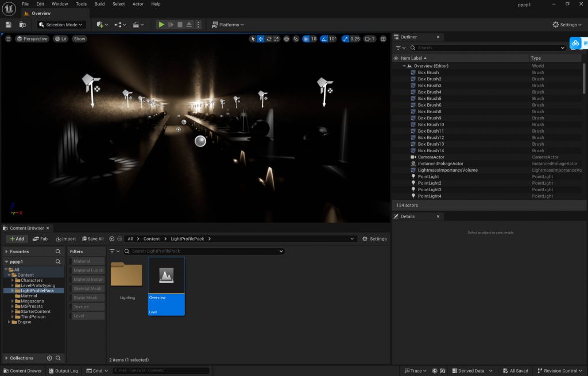
Task: Expand the Characters folder in tree
Action: (12, 280)
